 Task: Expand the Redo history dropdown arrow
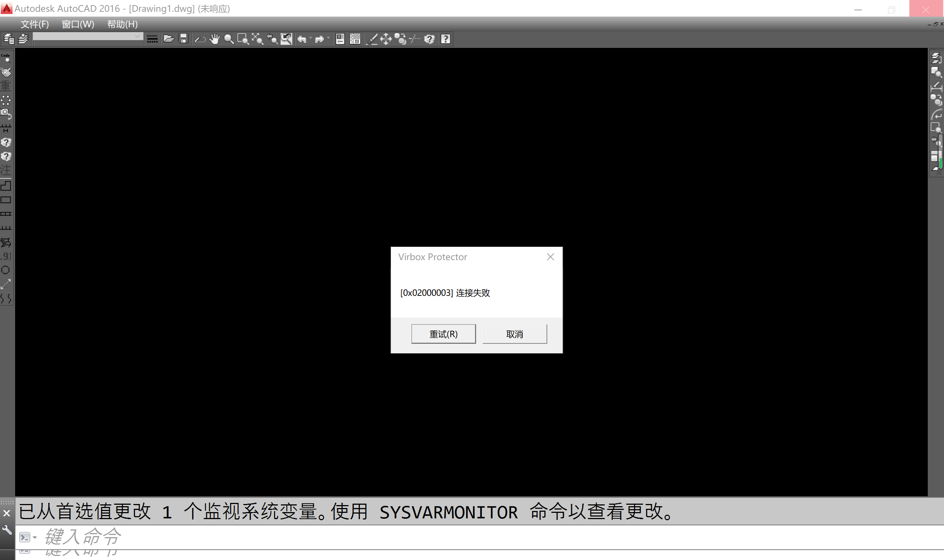[328, 38]
